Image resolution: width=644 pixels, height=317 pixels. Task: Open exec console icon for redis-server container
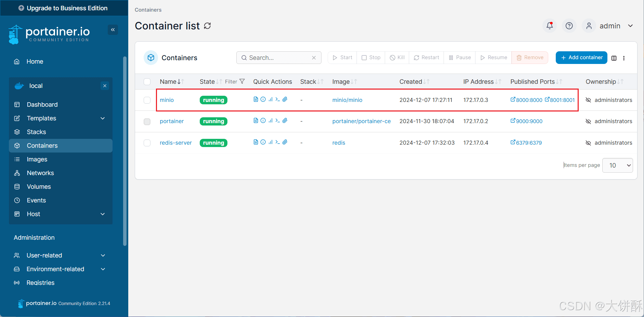click(278, 142)
